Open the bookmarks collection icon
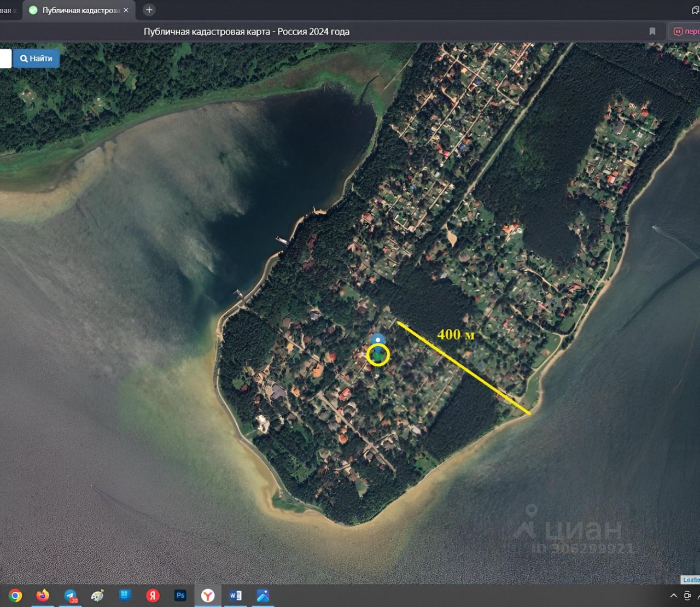700x607 pixels. click(696, 10)
